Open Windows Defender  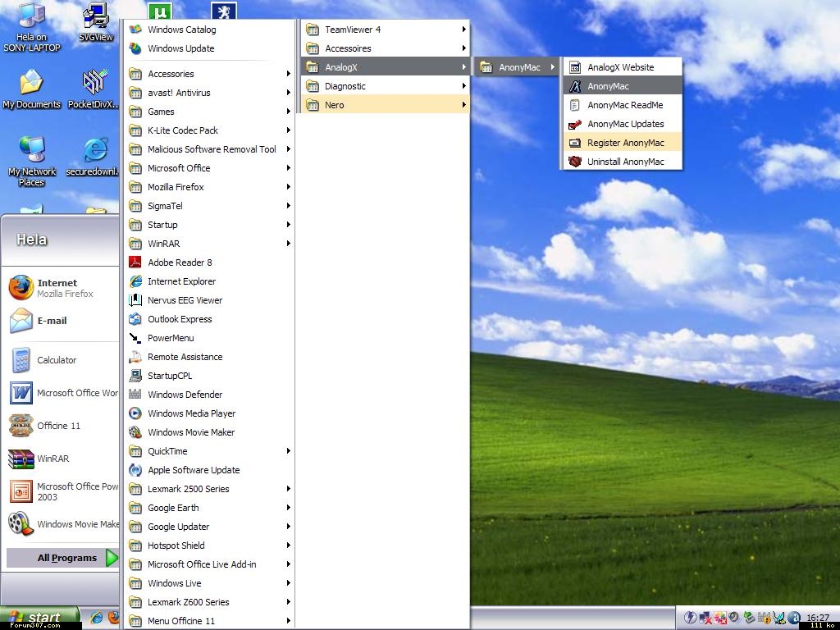tap(210, 395)
